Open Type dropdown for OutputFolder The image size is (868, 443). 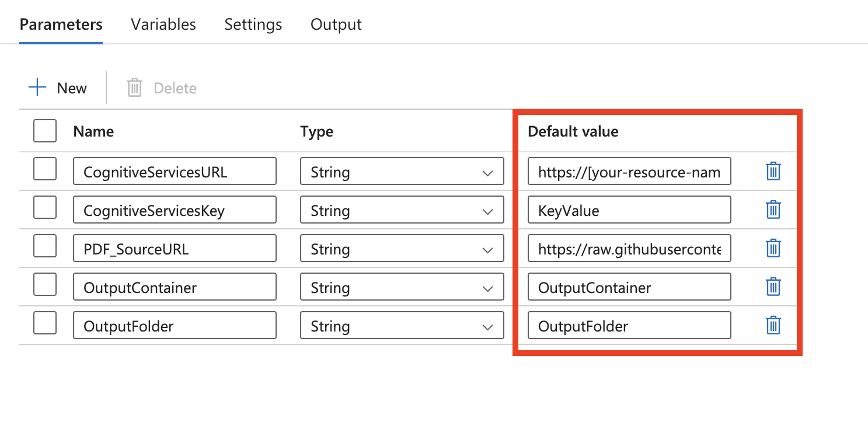click(402, 326)
